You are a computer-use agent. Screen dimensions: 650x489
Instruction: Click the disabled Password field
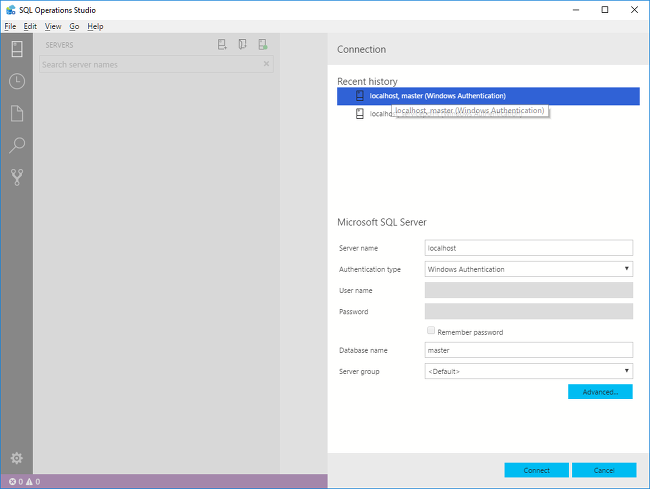(x=529, y=311)
